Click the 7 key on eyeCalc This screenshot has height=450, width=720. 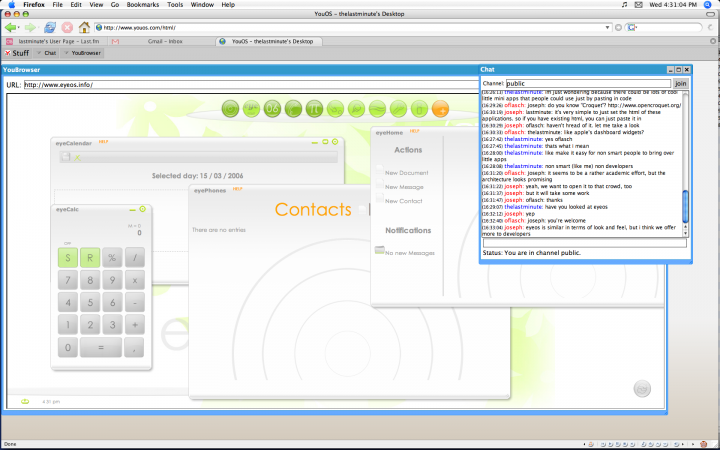click(68, 280)
